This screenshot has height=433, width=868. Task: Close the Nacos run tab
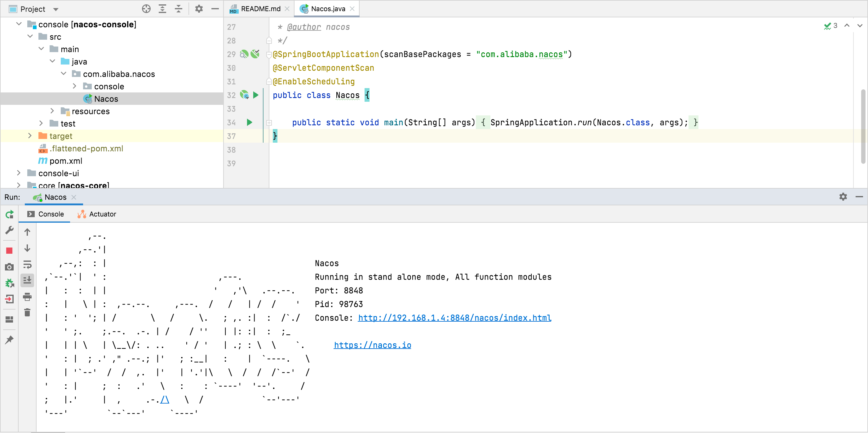click(74, 197)
